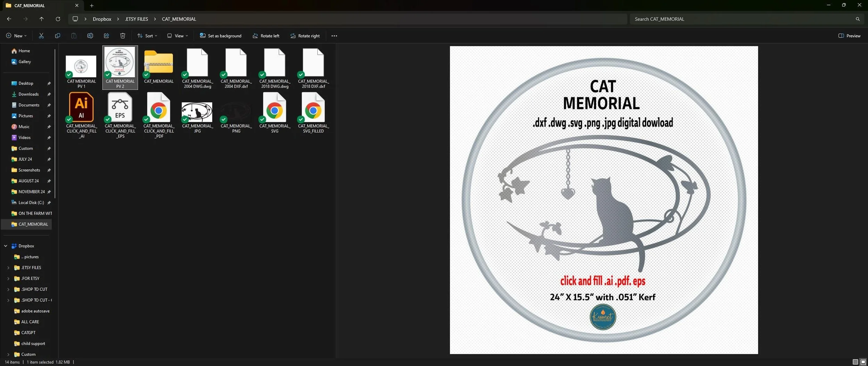This screenshot has width=868, height=366.
Task: Toggle the Preview pane button
Action: pos(849,36)
